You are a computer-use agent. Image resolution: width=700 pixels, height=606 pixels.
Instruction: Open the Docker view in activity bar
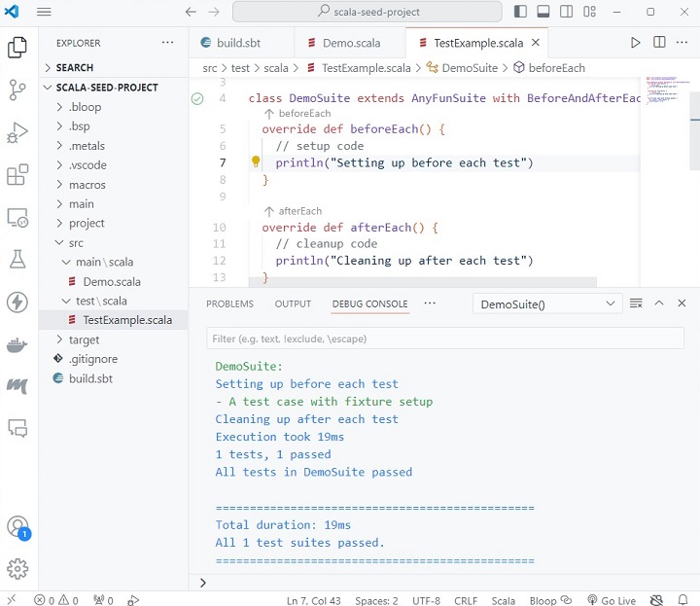tap(17, 344)
